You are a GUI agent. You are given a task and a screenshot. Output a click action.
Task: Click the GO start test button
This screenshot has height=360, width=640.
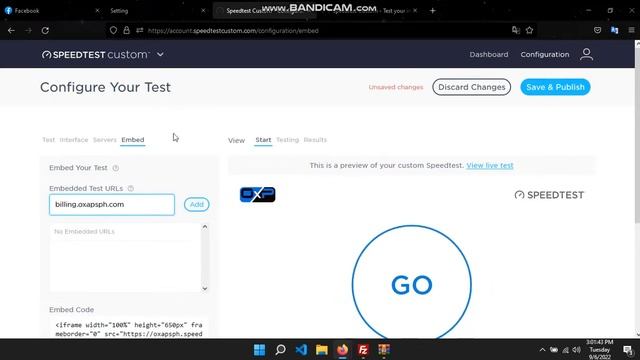[x=411, y=285]
